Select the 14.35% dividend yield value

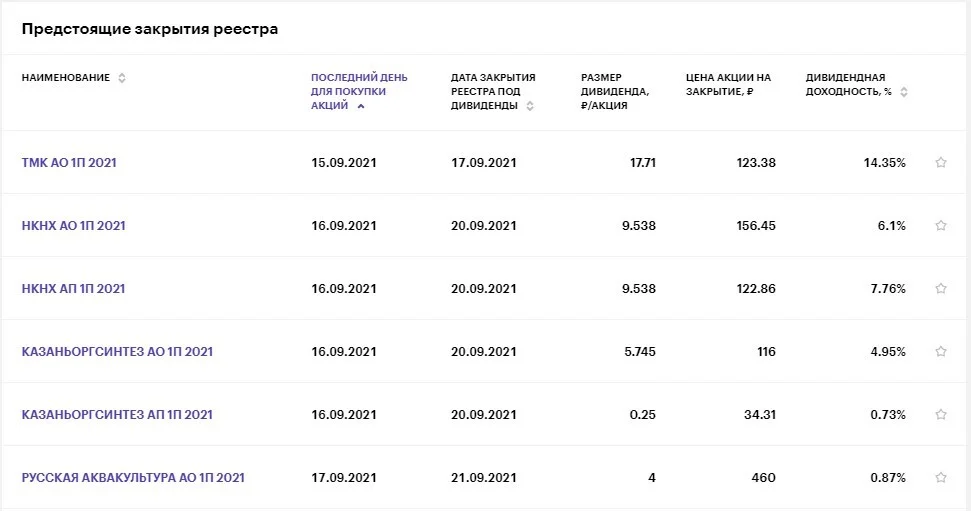884,163
